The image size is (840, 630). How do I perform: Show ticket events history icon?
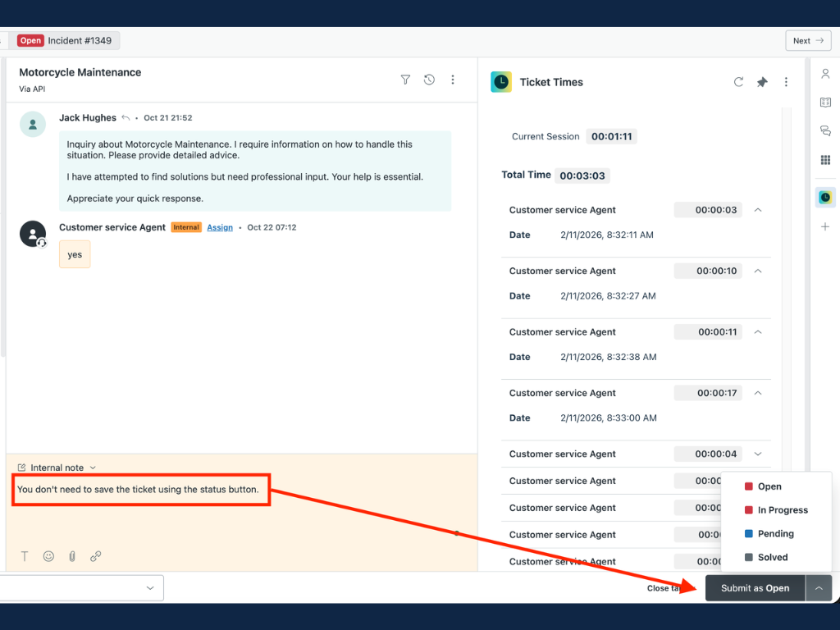pyautogui.click(x=429, y=80)
